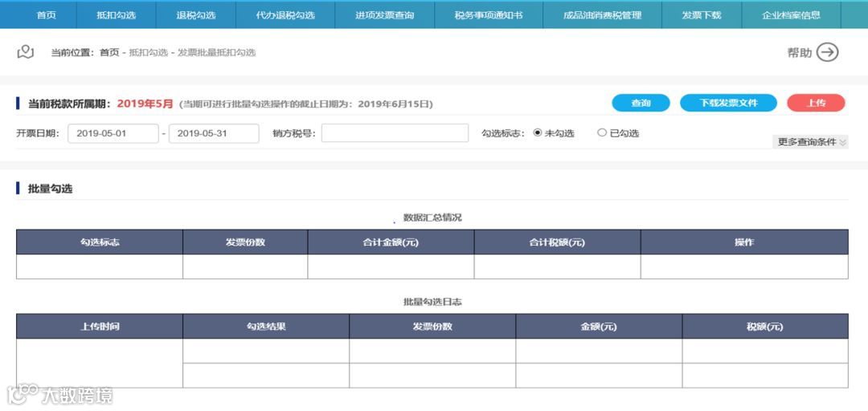
Task: Click the 税额(元) column header in log table
Action: (x=766, y=327)
